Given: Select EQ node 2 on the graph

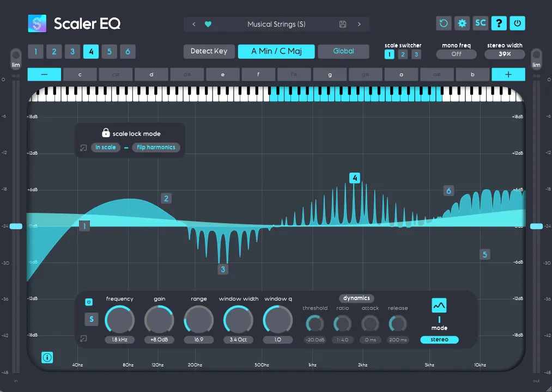Looking at the screenshot, I should (x=166, y=199).
